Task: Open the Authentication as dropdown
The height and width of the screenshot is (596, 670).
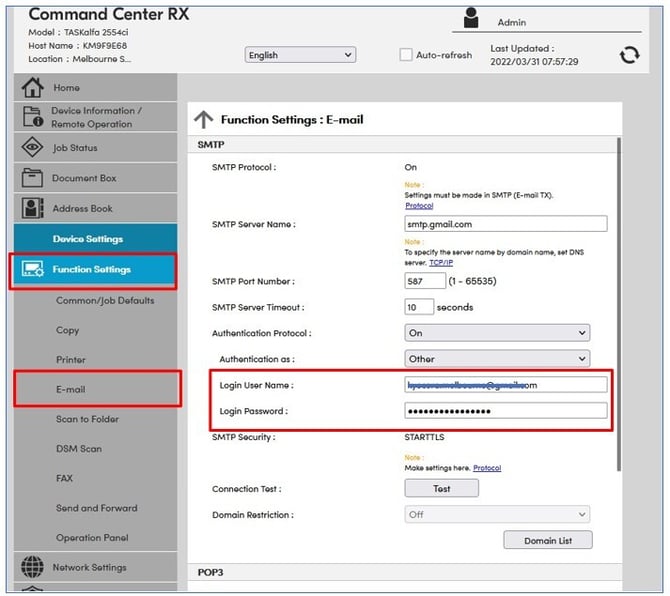Action: point(496,358)
